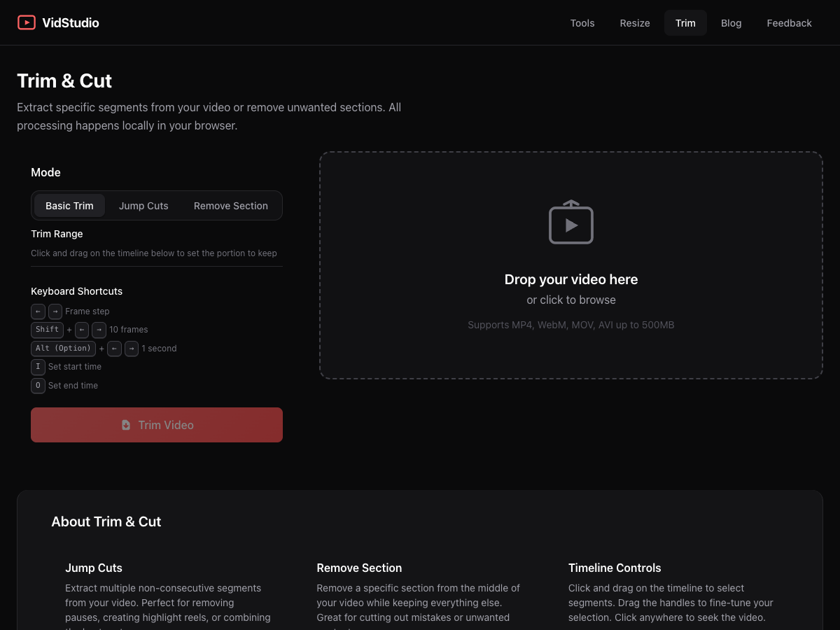Click the left arrow key shortcut icon
Image resolution: width=840 pixels, height=630 pixels.
38,311
